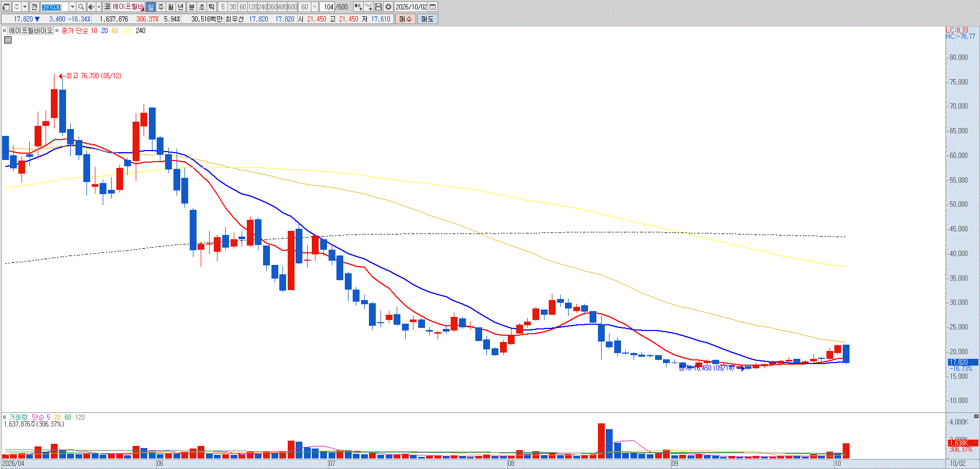Click the 에이프릴바 stock name box in toolbar
Screen dimensions: 980x469
(x=128, y=7)
